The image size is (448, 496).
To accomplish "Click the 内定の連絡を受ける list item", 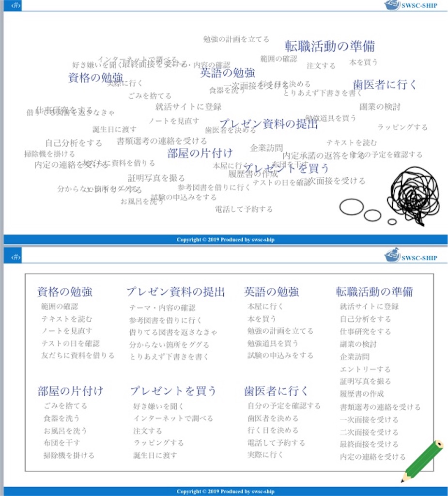I will [374, 456].
